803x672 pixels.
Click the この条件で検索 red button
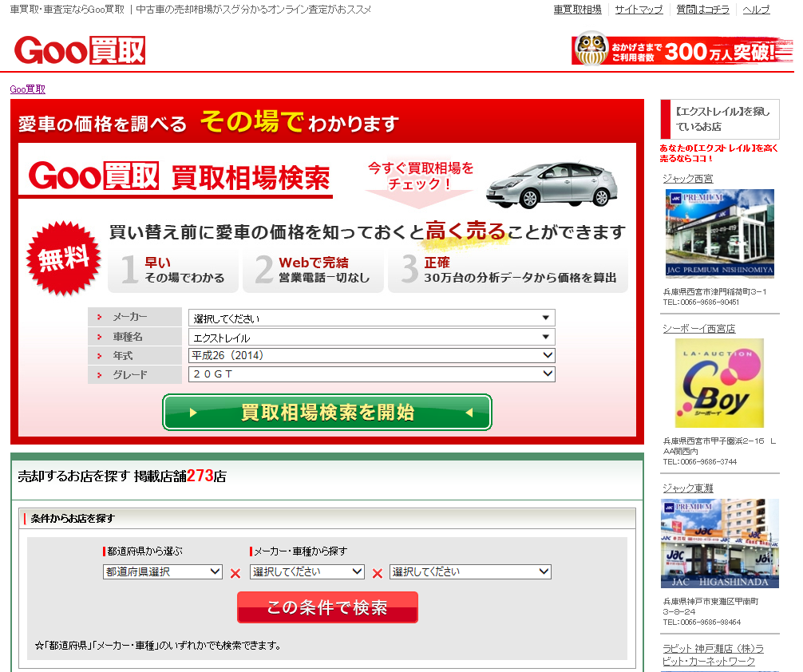click(x=327, y=607)
